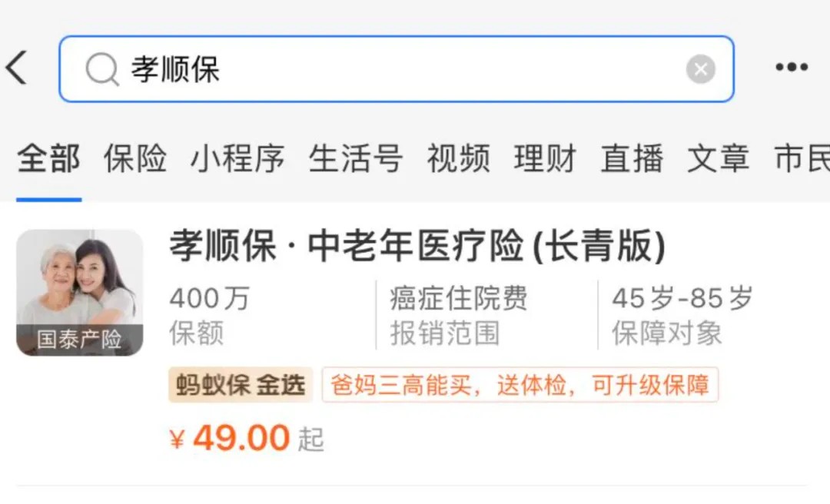Viewport: 830px width, 504px height.
Task: Open the 国泰产险 product thumbnail image
Action: (80, 293)
